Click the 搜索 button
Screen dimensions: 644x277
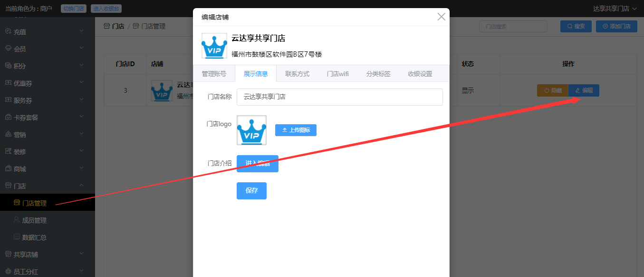tap(576, 26)
